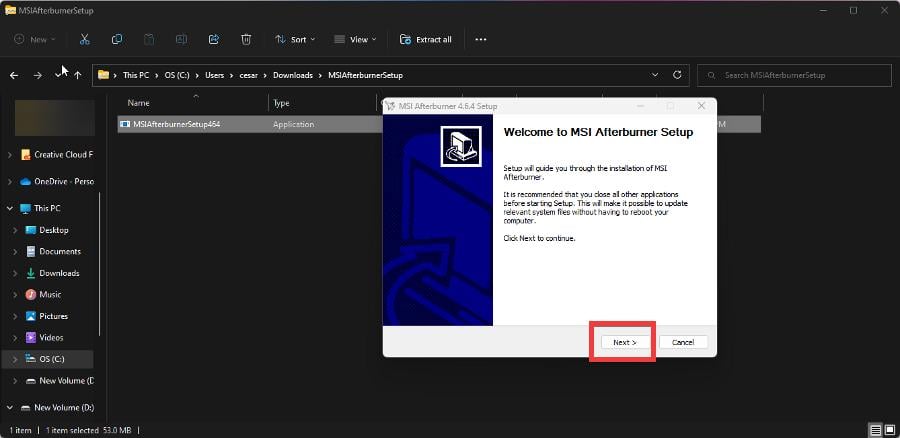Click the Share icon in toolbar
The width and height of the screenshot is (900, 438).
coord(214,40)
